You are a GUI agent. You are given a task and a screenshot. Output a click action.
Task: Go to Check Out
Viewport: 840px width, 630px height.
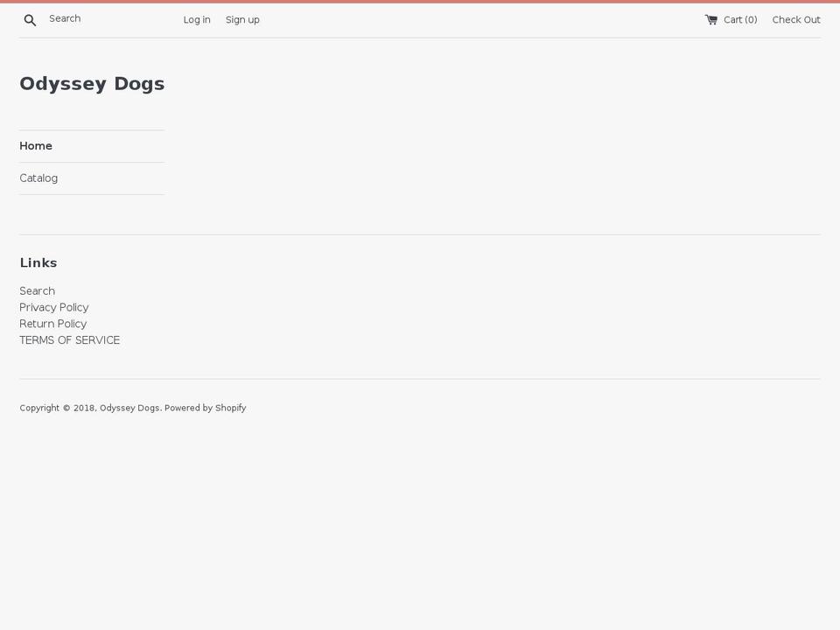point(796,20)
